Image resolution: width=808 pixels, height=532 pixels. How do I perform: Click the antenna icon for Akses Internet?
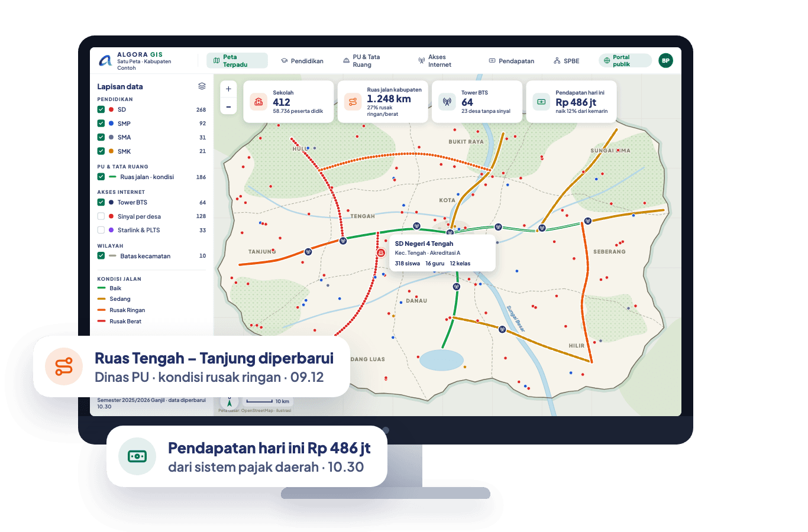pos(422,61)
